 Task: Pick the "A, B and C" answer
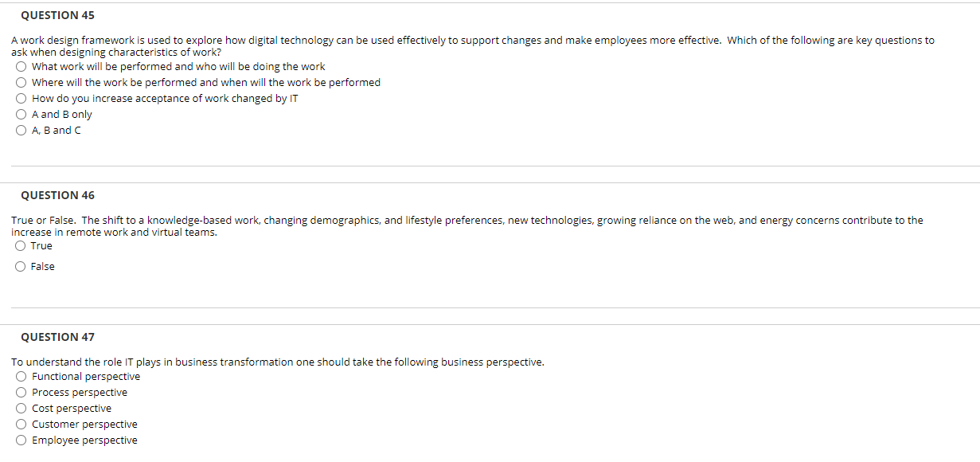(20, 130)
